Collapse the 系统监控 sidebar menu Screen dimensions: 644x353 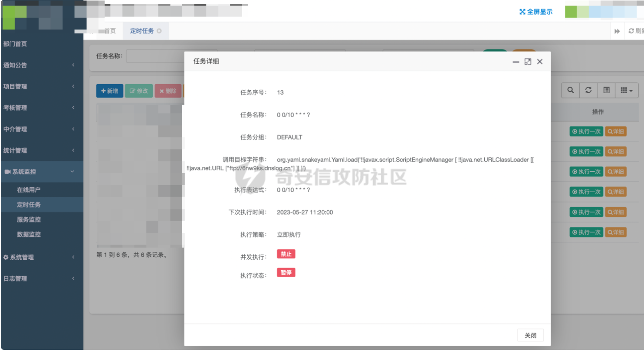(42, 172)
